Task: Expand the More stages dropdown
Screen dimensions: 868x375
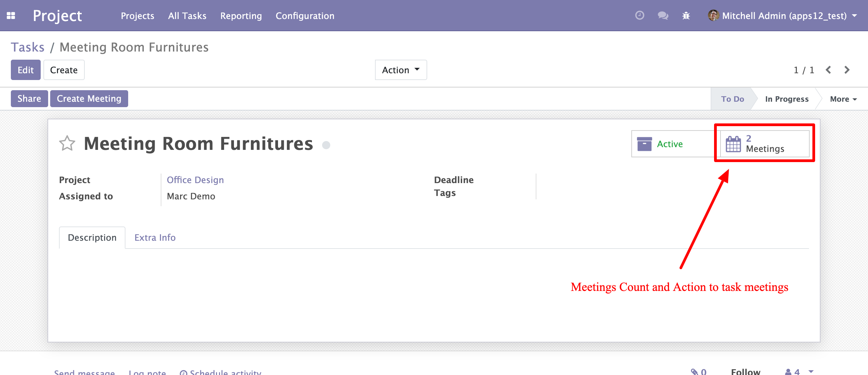Action: pos(843,99)
